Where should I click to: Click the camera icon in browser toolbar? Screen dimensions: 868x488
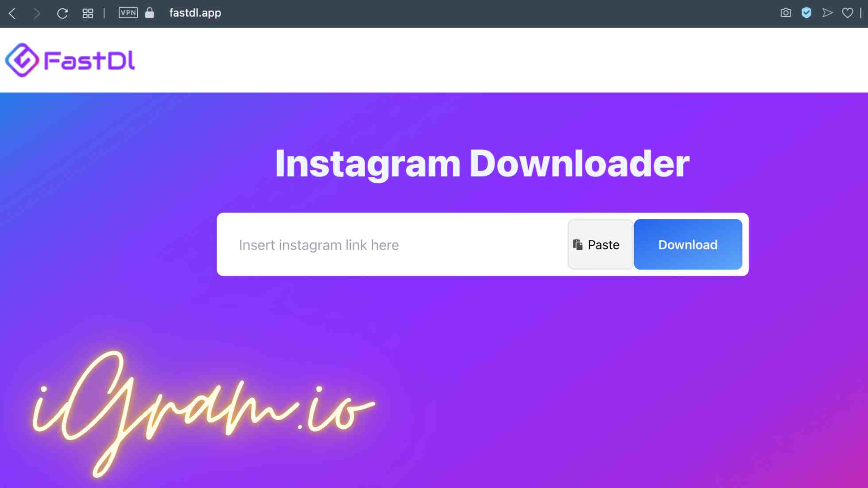786,13
